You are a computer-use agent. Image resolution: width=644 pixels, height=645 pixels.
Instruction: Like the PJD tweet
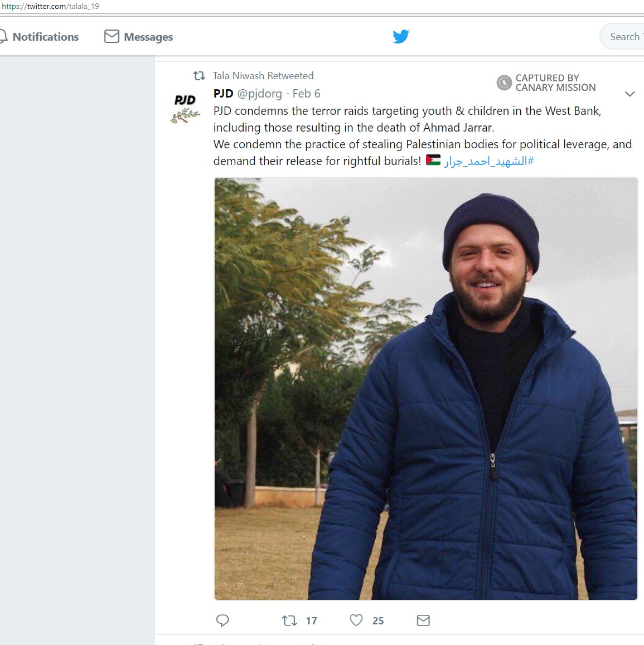[x=356, y=620]
